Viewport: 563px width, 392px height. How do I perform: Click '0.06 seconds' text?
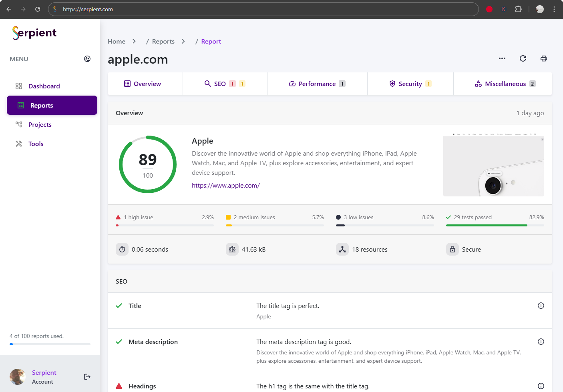(x=150, y=249)
